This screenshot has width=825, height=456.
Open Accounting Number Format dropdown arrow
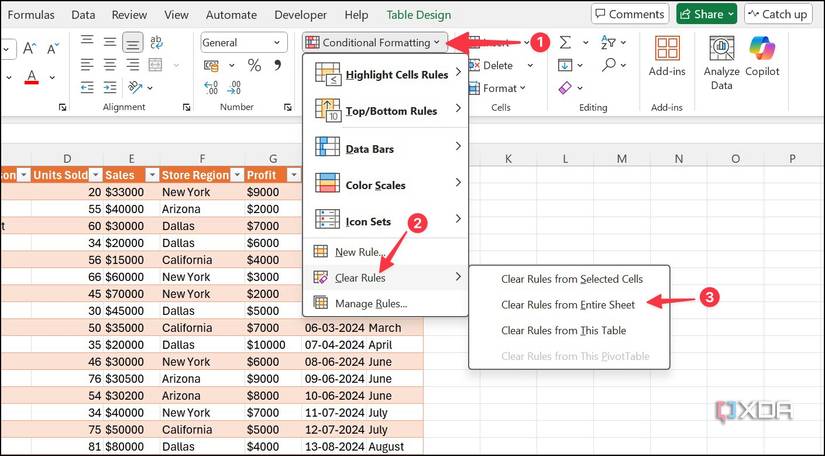coord(232,66)
